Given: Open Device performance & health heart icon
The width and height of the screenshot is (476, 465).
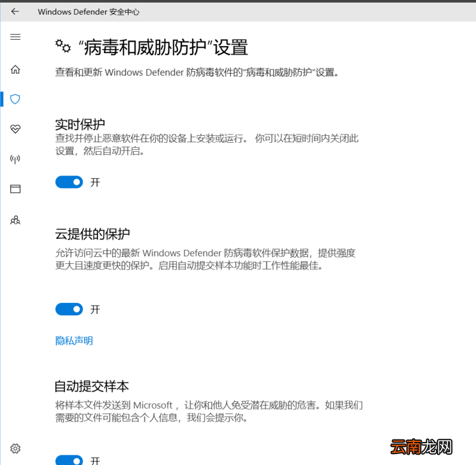Looking at the screenshot, I should click(x=15, y=129).
